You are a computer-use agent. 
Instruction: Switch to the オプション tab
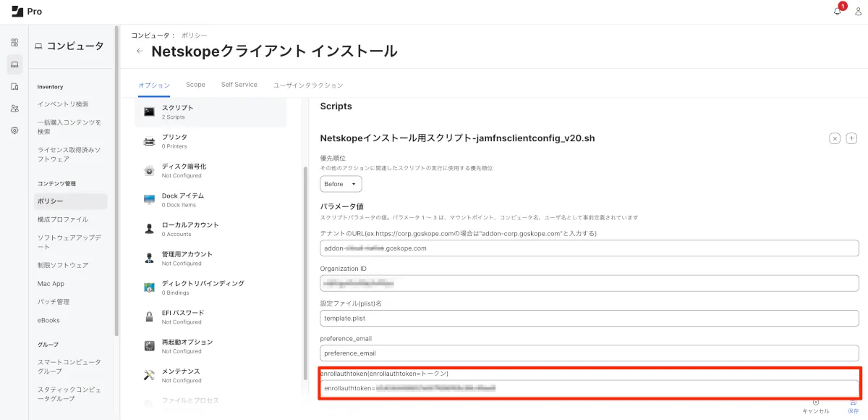click(154, 85)
